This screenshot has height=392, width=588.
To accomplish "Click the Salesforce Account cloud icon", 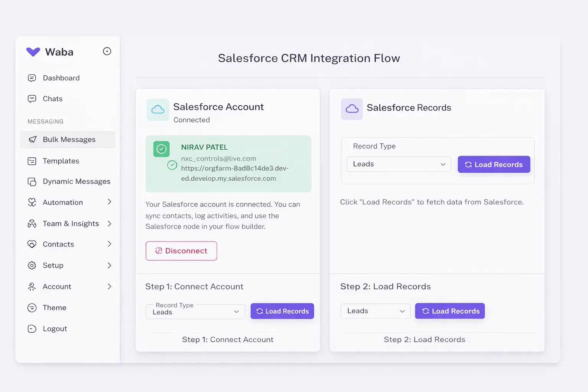I will [158, 110].
